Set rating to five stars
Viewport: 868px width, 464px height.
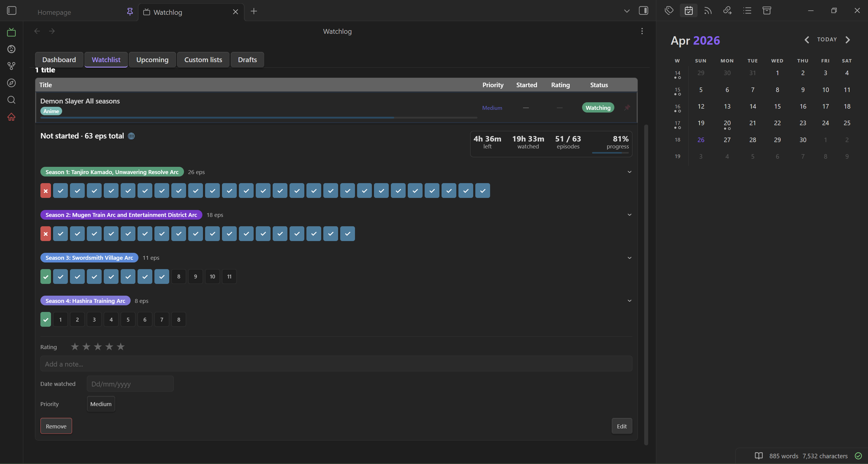click(x=121, y=346)
